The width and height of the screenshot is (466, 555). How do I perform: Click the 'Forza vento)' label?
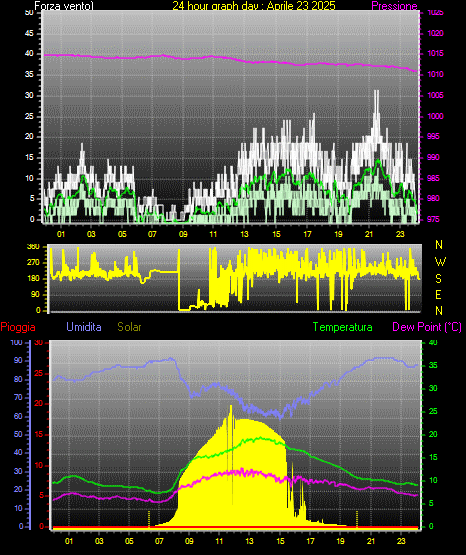[64, 6]
